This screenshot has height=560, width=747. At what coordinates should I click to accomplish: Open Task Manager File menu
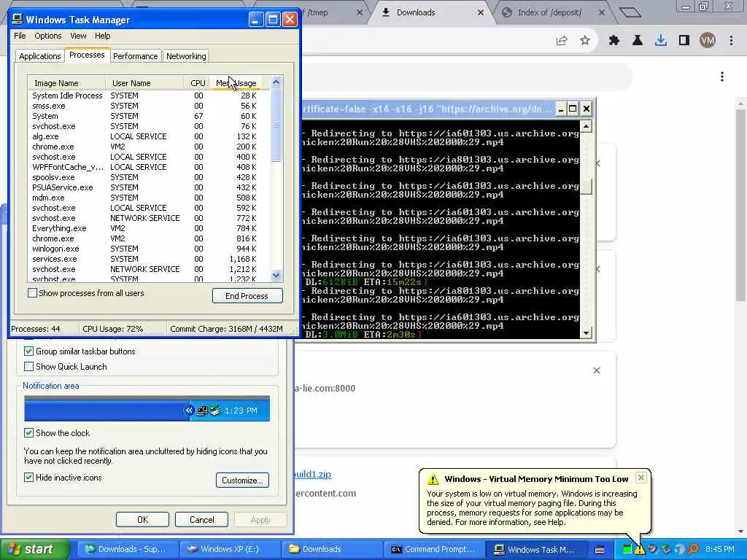pyautogui.click(x=20, y=36)
